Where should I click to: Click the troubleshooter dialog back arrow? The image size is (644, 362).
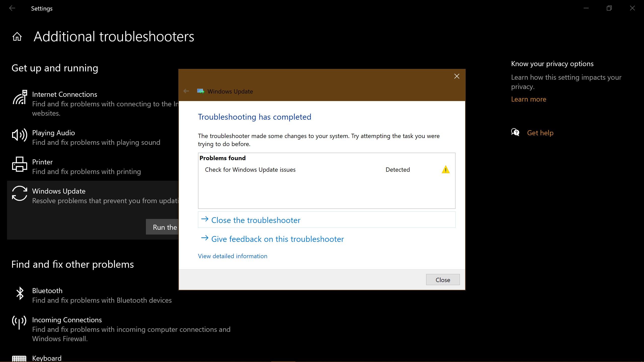[x=186, y=91]
